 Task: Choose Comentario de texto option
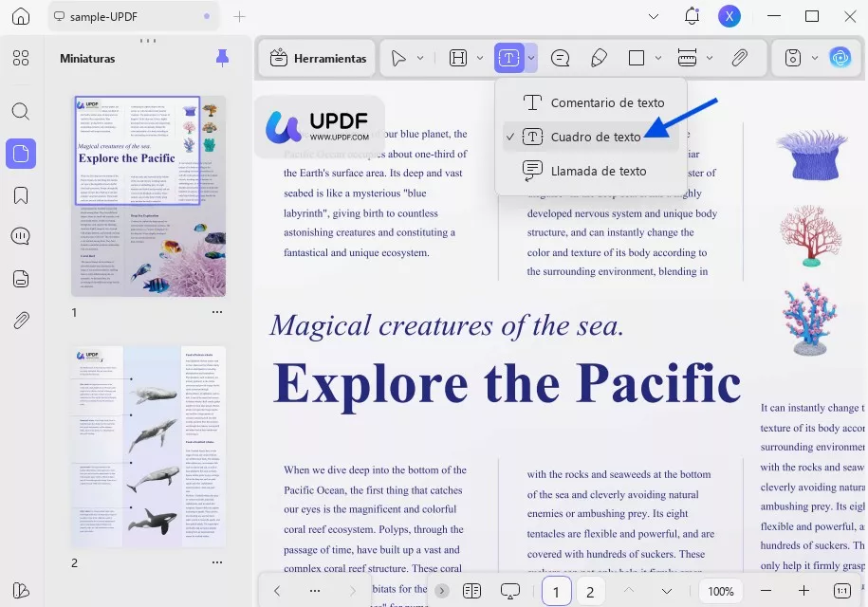tap(591, 103)
